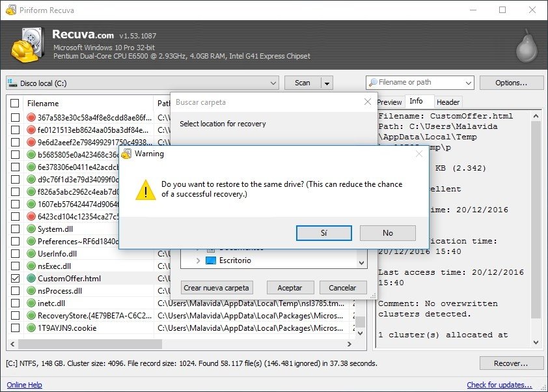
Task: Click the status dot for CustomOffer.html
Action: pos(31,278)
